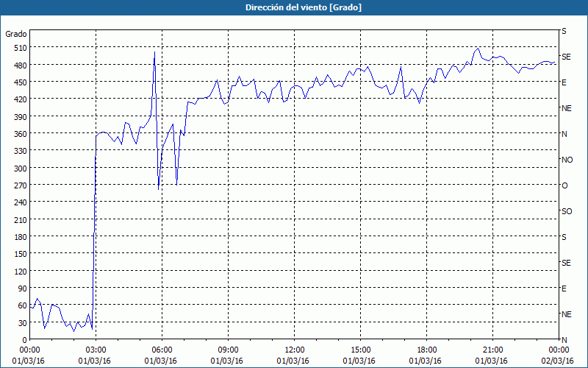Click the NO compass label

(x=567, y=160)
